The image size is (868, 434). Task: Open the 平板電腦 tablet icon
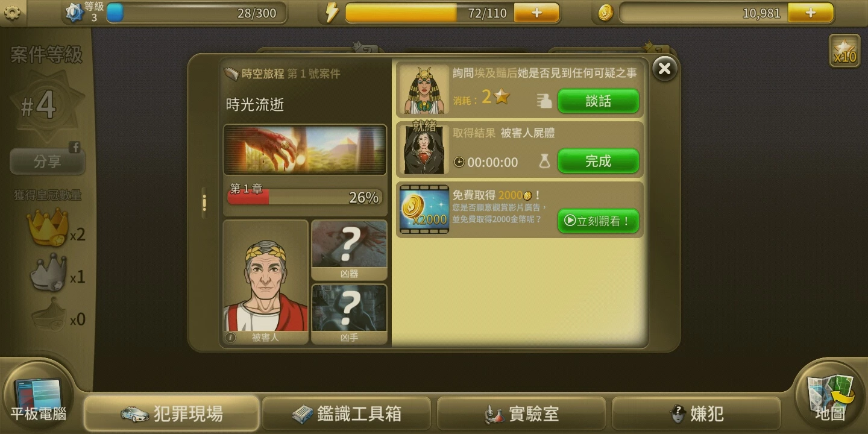(38, 396)
